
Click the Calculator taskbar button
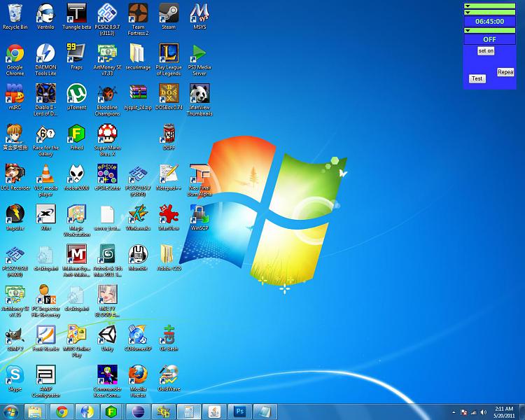point(189,412)
